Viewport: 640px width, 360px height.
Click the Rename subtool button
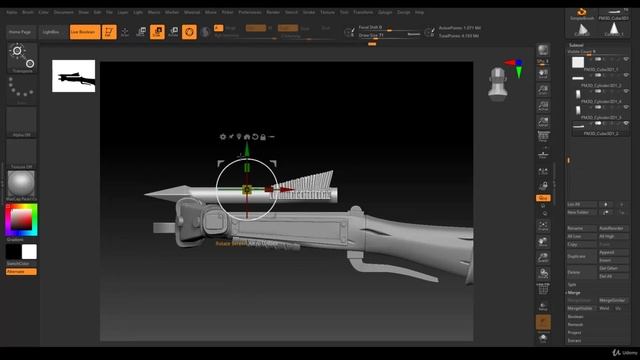582,228
